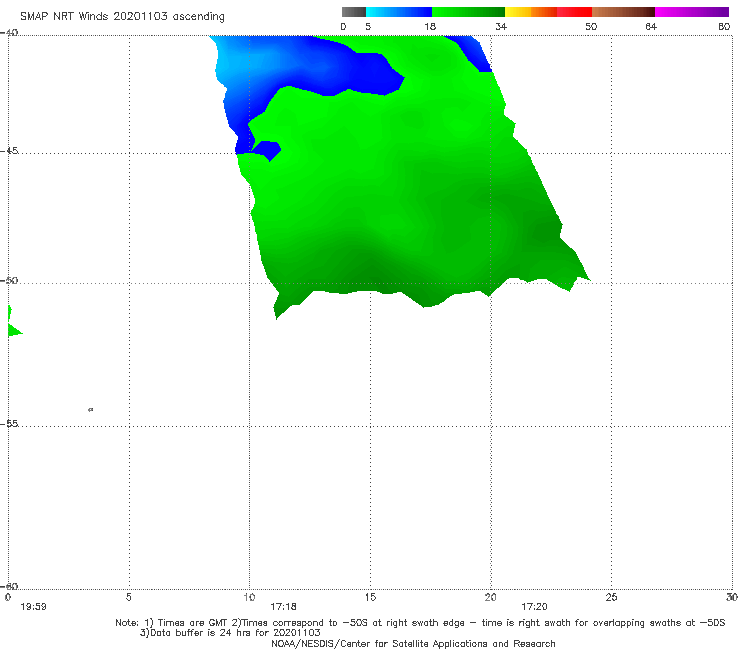Click the latitude axis label '-50'
The width and height of the screenshot is (740, 650).
click(x=9, y=280)
